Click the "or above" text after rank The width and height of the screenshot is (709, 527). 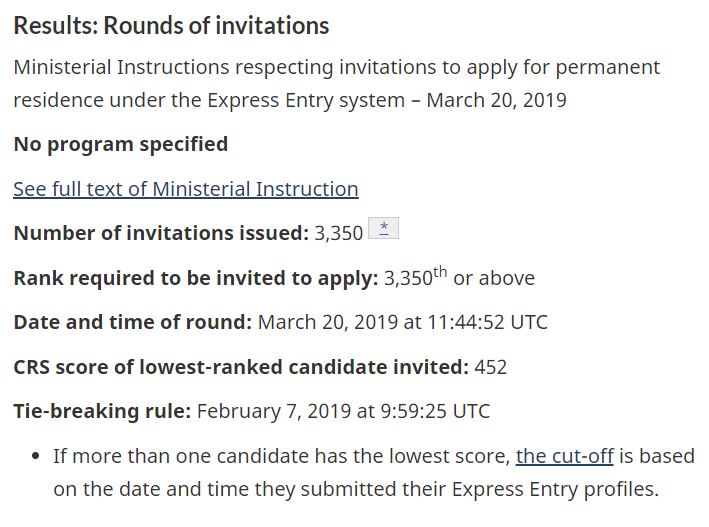pos(494,278)
